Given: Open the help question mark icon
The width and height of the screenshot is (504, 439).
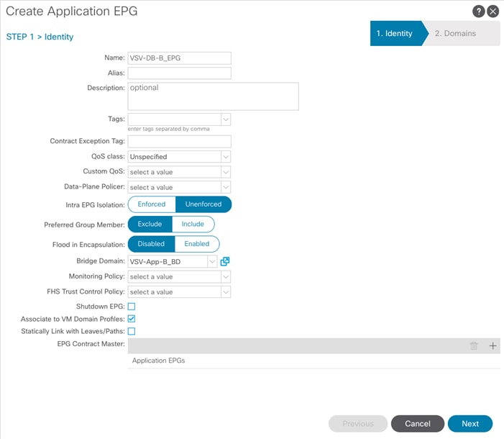Looking at the screenshot, I should coord(478,12).
